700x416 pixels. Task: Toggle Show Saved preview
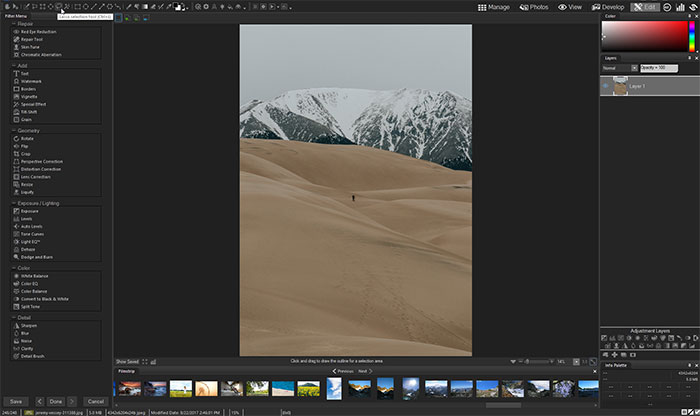pos(127,362)
